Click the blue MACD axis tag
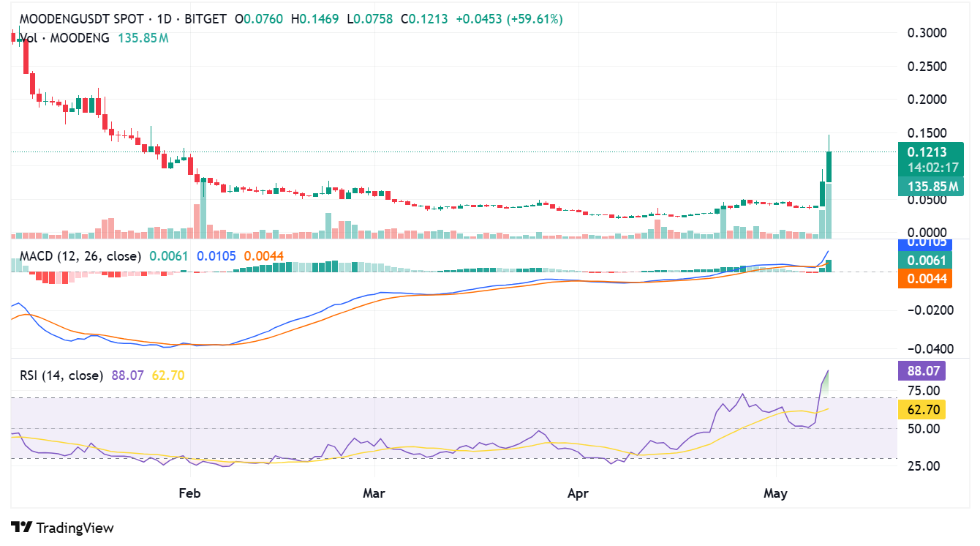This screenshot has width=980, height=546. point(924,244)
